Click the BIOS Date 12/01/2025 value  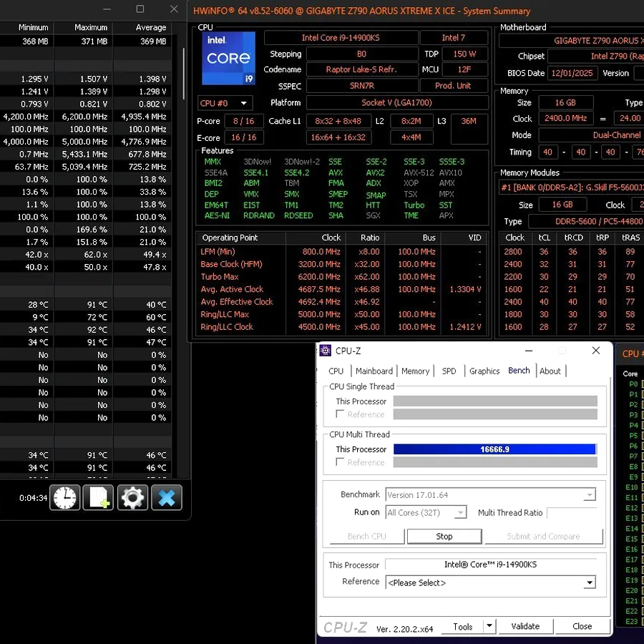coord(572,73)
